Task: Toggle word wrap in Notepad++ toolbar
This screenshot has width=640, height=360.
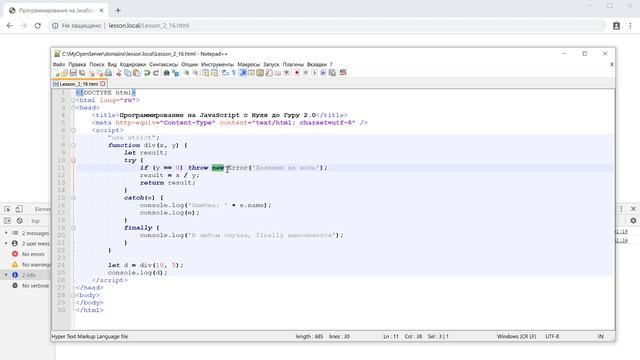Action: click(x=224, y=73)
